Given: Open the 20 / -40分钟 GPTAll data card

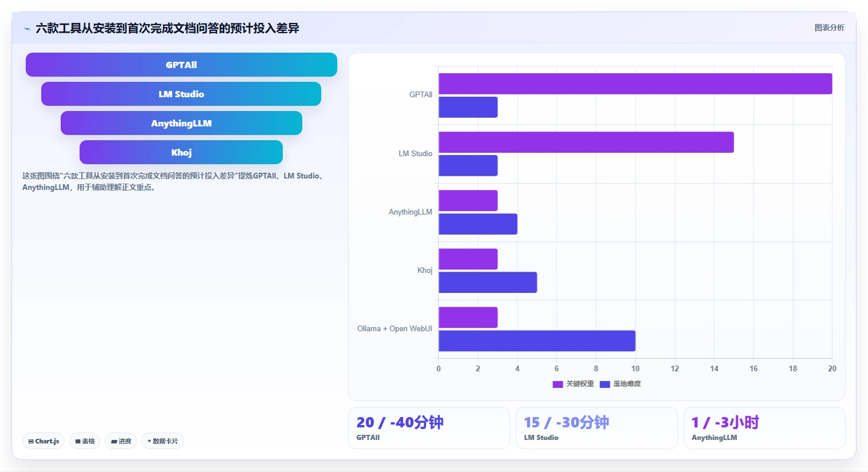Looking at the screenshot, I should (x=429, y=428).
